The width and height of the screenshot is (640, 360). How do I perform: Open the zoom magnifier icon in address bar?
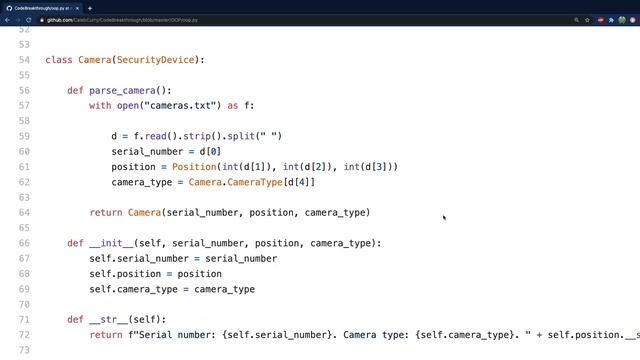[576, 20]
